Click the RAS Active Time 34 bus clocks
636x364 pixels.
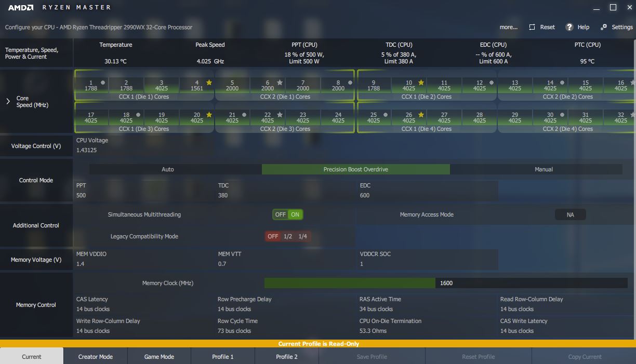[x=376, y=309]
